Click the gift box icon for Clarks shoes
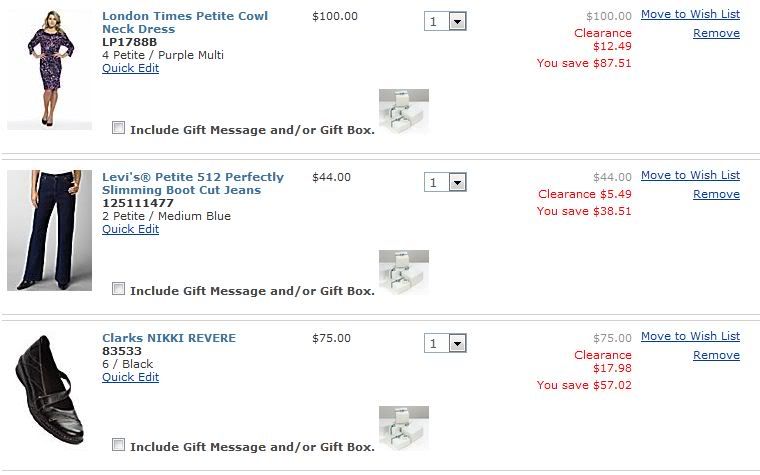Viewport: 760px width, 475px height. tap(403, 428)
